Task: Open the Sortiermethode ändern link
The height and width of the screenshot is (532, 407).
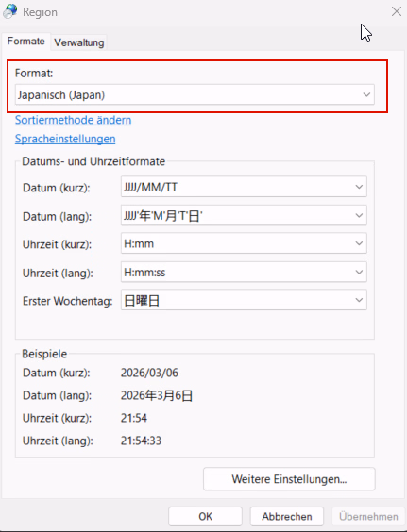Action: (x=73, y=120)
